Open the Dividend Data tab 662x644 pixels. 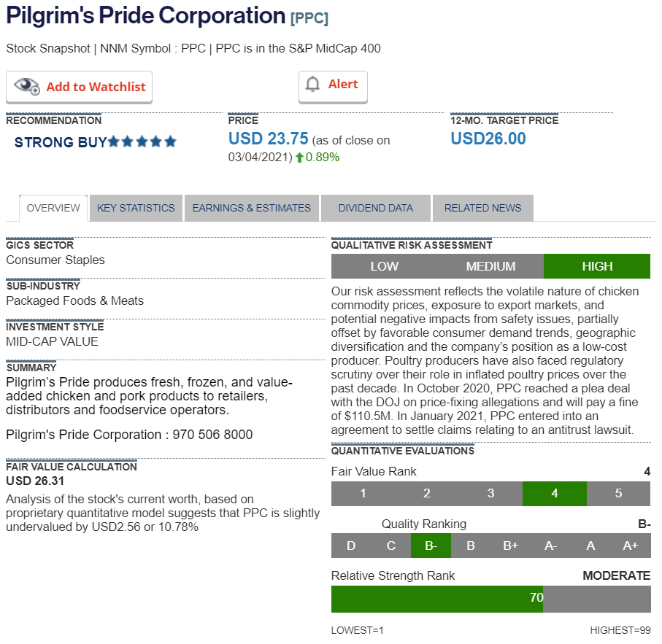[376, 208]
